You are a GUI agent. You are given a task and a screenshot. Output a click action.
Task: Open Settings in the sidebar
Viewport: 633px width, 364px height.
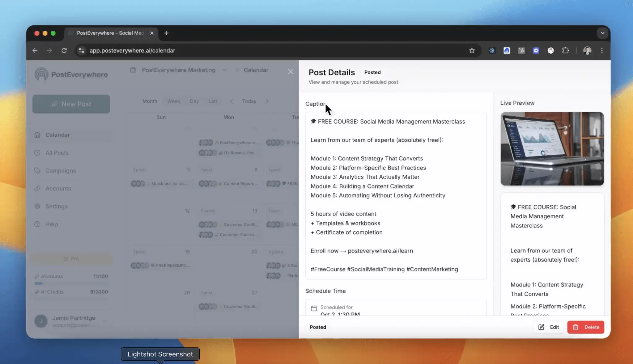[x=71, y=206]
